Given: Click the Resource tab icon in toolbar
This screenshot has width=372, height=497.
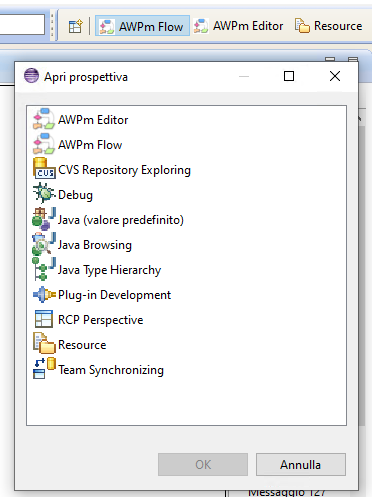Looking at the screenshot, I should (x=302, y=26).
